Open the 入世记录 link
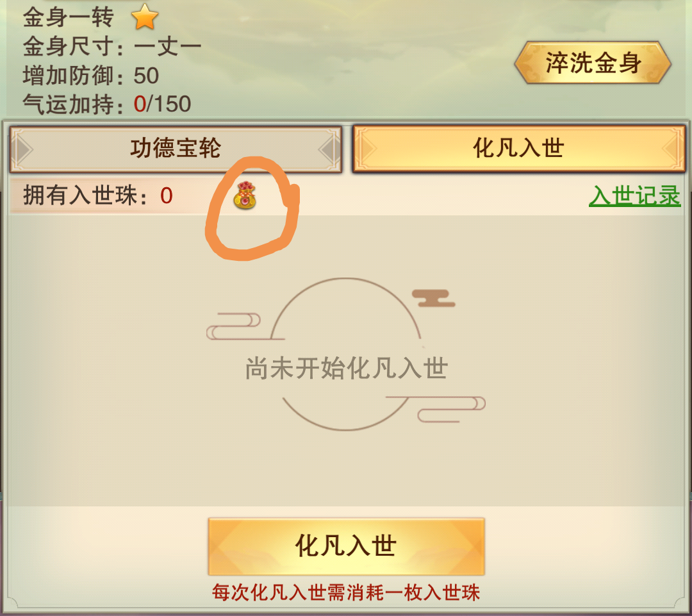 634,196
